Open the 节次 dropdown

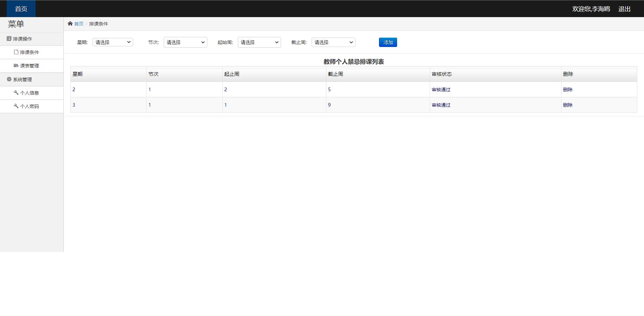pos(185,42)
